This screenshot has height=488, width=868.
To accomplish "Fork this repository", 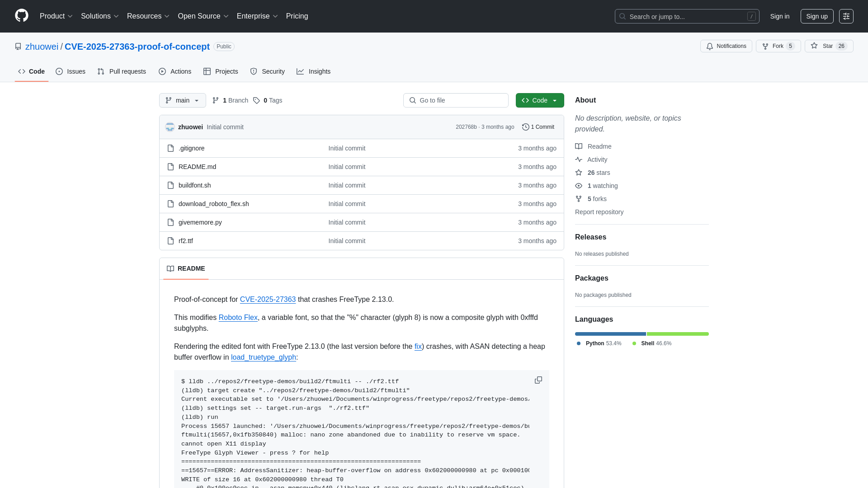I will [x=778, y=46].
